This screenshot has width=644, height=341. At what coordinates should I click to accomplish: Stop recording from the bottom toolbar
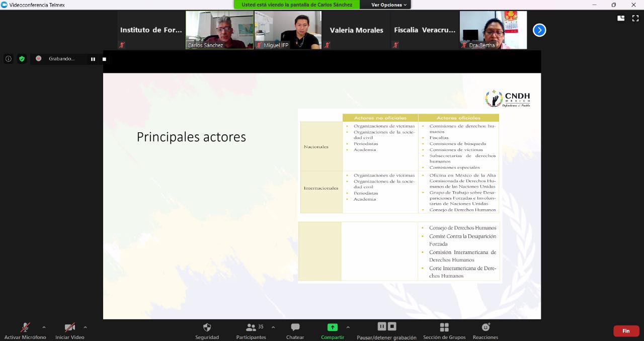392,326
